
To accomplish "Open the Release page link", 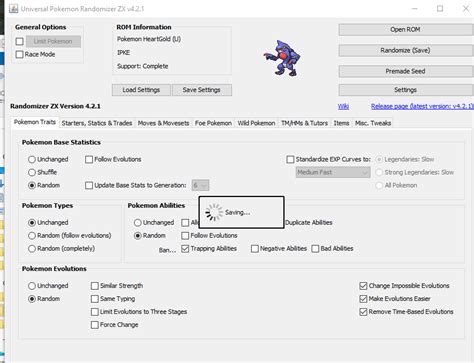I will tap(422, 106).
